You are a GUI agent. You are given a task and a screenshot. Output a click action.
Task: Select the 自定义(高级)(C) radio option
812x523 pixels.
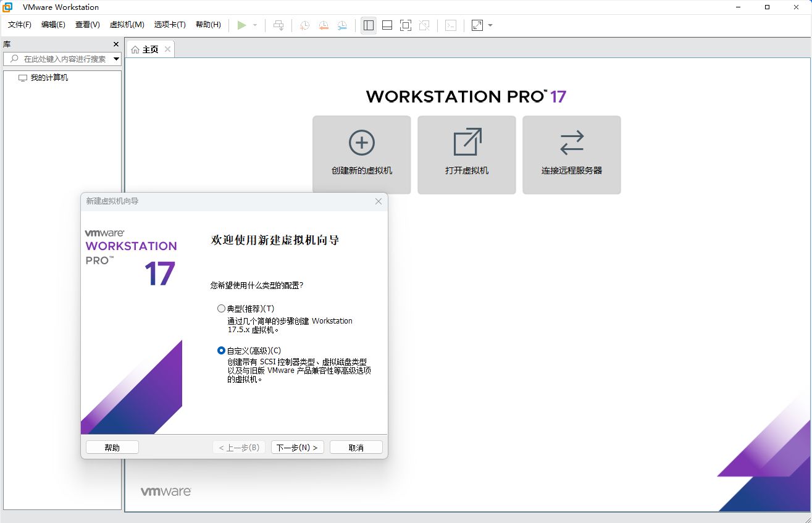222,350
